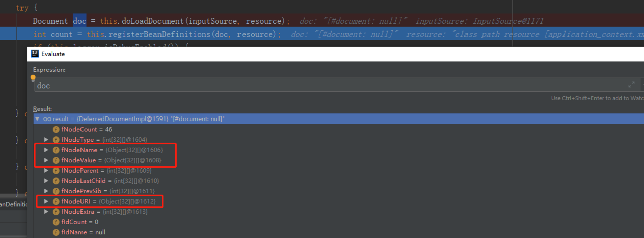
Task: Click the Result: label
Action: point(43,109)
